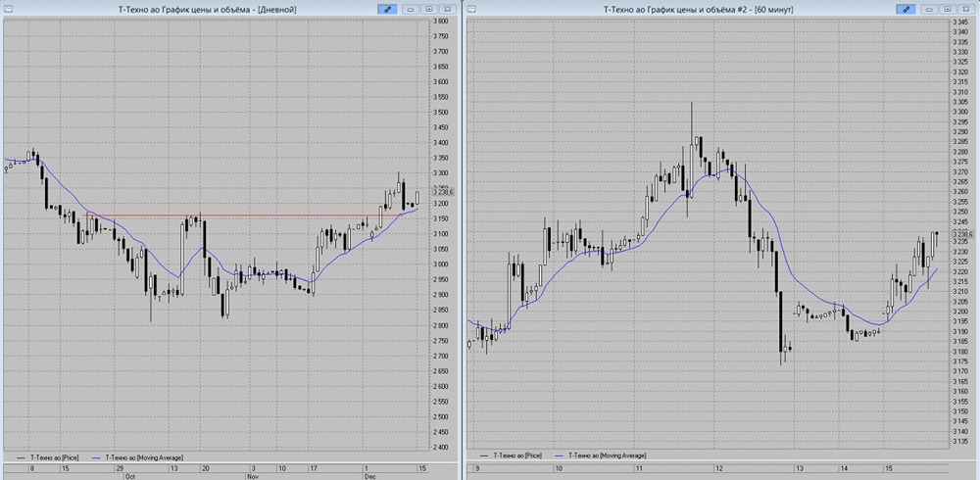Maximize the 60-minute chart window
Viewport: 980px width, 480px height.
click(948, 9)
